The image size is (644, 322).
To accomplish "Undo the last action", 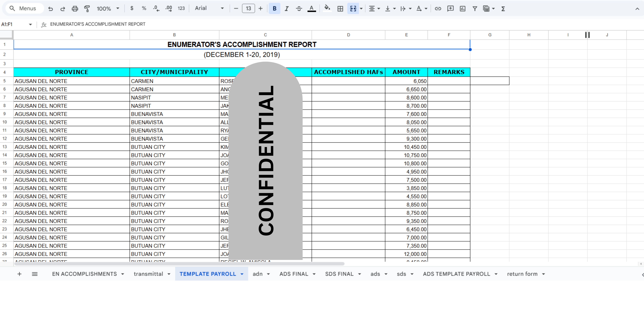I will click(50, 9).
